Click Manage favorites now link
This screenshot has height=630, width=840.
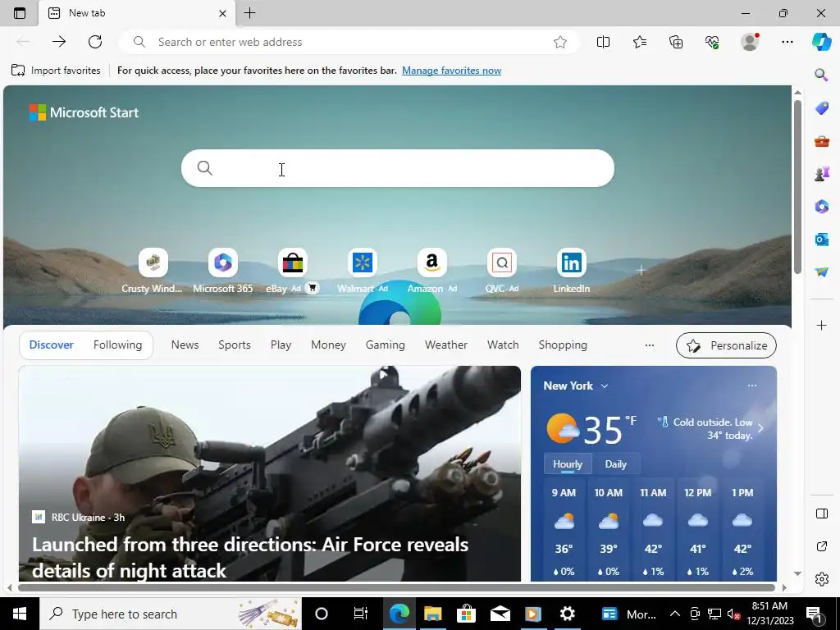452,71
